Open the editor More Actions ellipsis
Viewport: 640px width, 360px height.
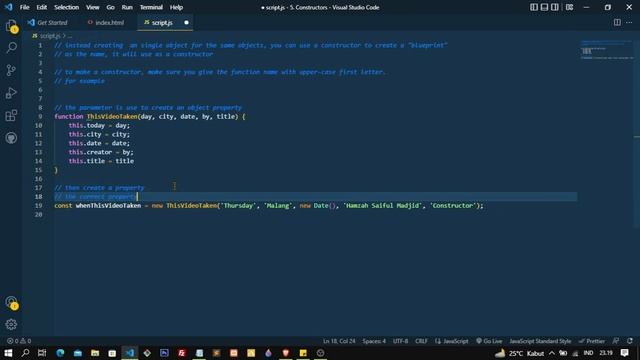coord(629,22)
